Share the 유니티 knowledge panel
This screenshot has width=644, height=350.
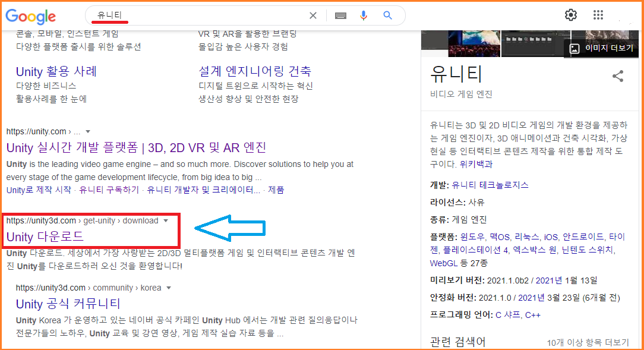click(x=618, y=76)
